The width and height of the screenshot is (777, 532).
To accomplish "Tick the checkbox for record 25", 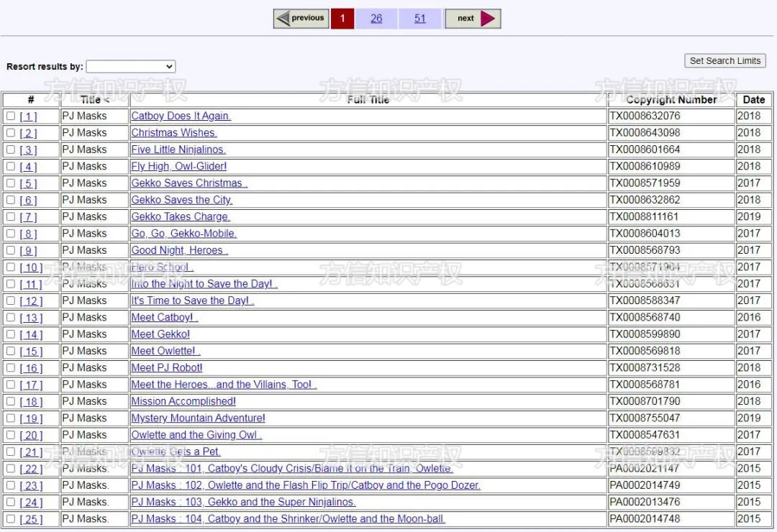I will point(10,518).
